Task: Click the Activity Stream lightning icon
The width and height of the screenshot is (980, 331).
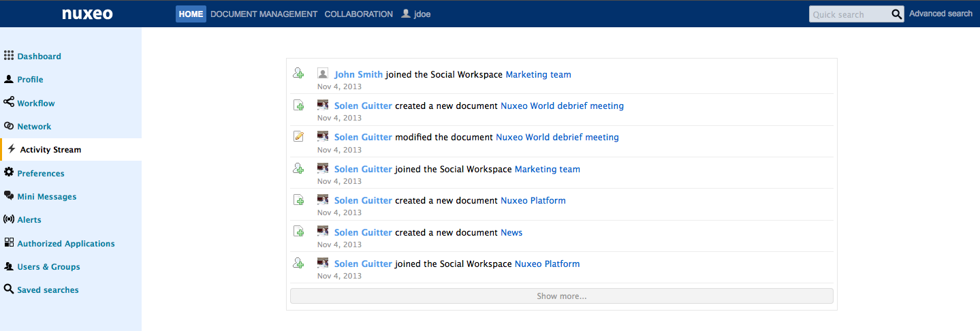Action: click(x=12, y=149)
